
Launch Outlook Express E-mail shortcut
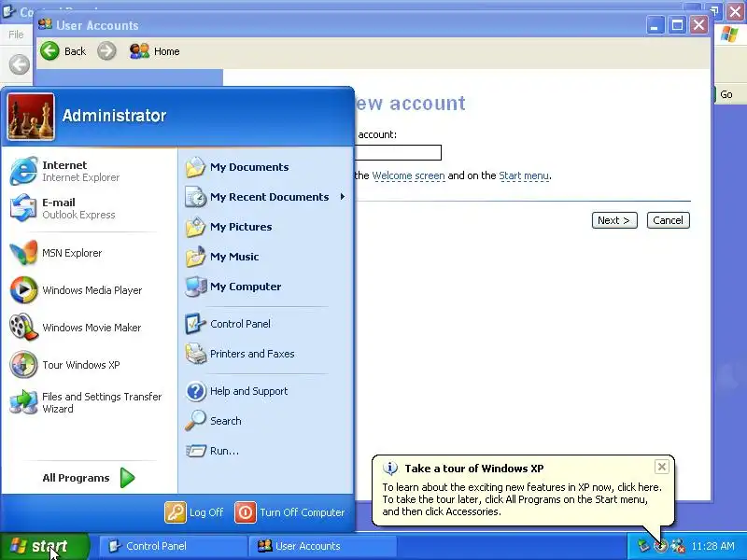89,208
